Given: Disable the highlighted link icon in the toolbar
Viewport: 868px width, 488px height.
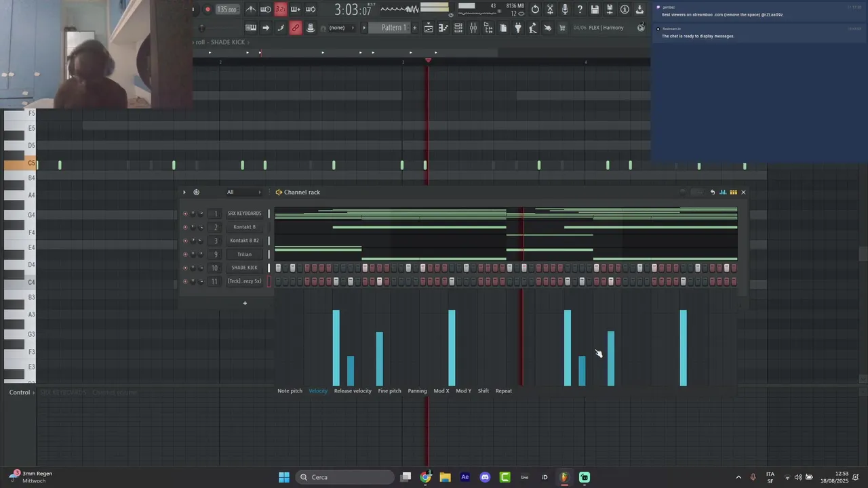Looking at the screenshot, I should point(296,28).
